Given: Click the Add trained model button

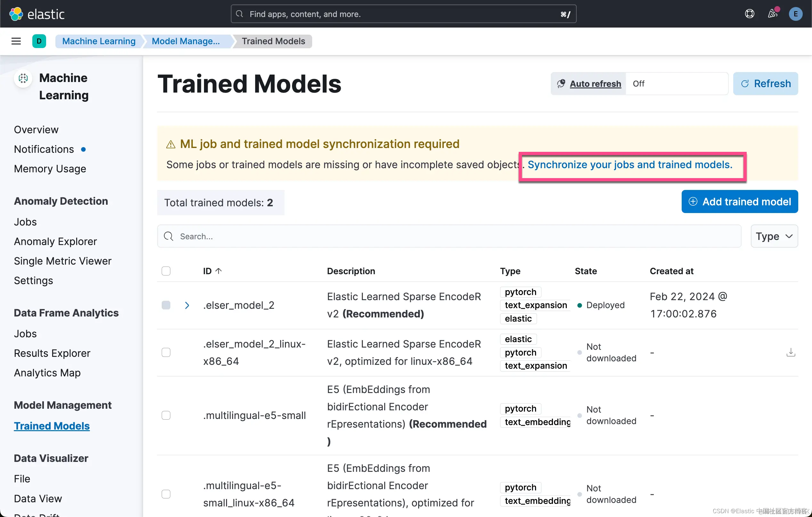Looking at the screenshot, I should 740,202.
